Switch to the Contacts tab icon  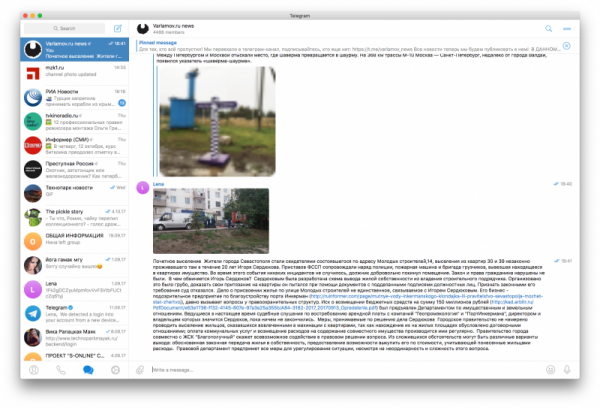(34, 370)
